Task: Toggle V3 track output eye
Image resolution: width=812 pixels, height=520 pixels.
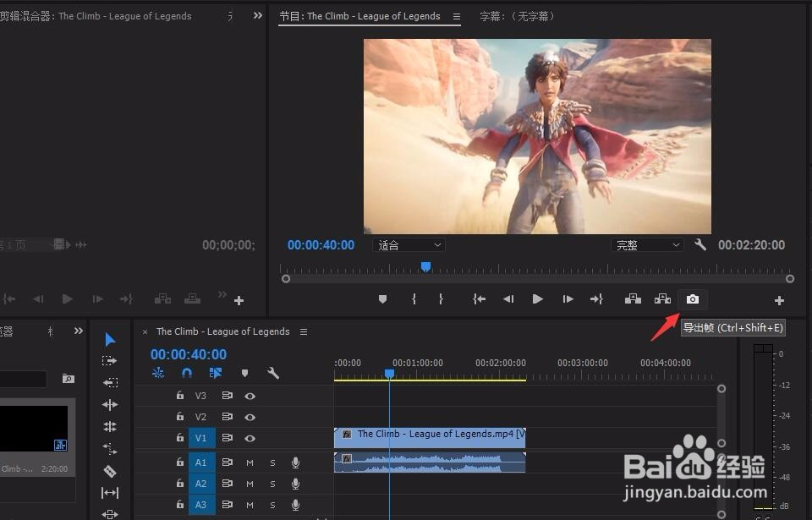Action: (x=250, y=397)
